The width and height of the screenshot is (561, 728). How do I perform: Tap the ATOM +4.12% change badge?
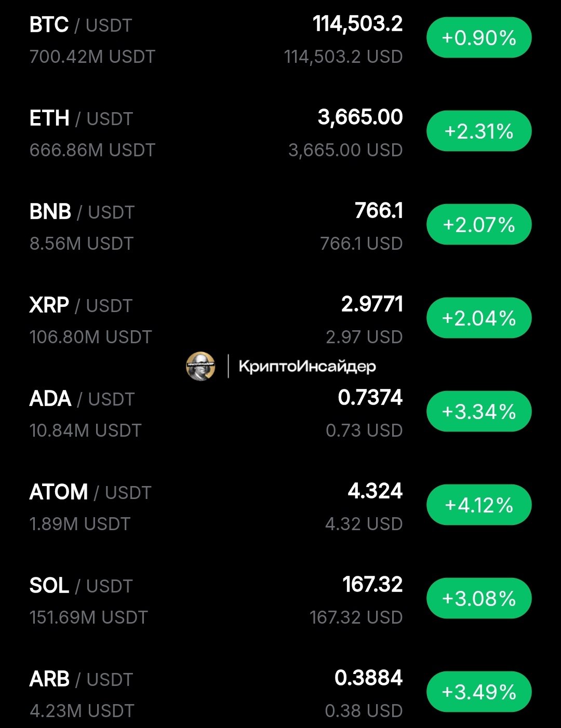pos(479,505)
